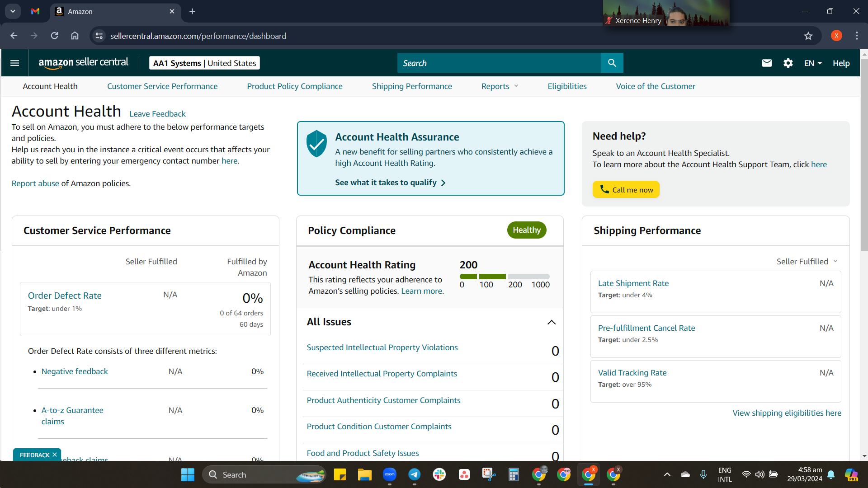
Task: Reload the page with the refresh icon
Action: 54,36
